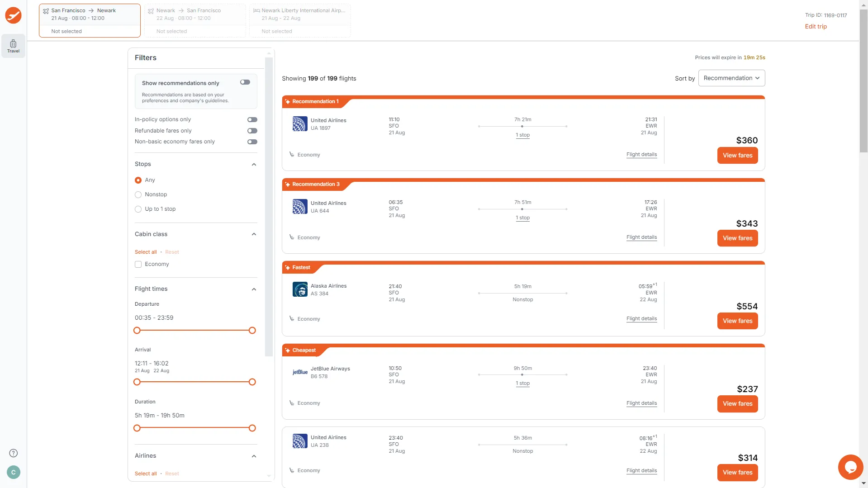The image size is (868, 488).
Task: Open the help question-mark icon
Action: 13,453
